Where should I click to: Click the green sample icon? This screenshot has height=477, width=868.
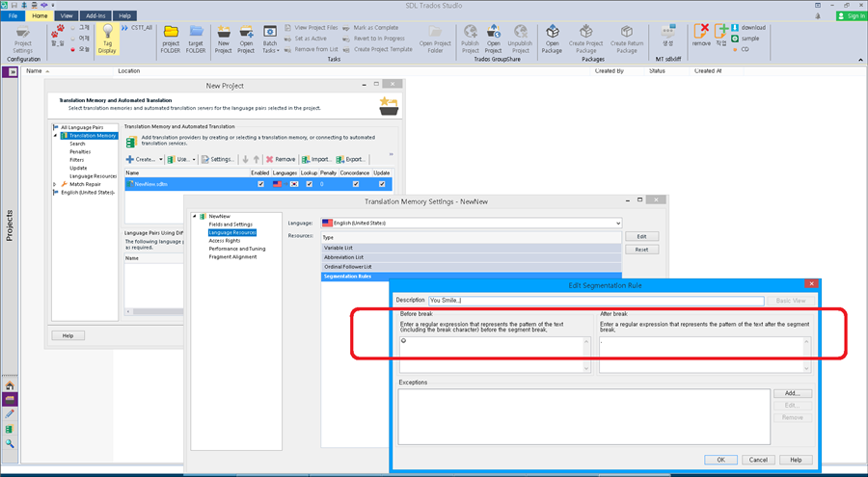[735, 39]
